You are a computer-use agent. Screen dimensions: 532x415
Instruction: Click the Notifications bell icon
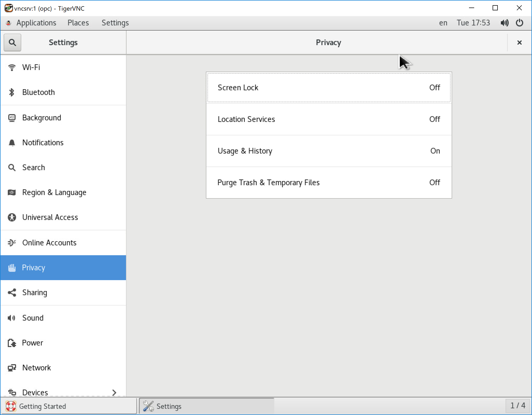(x=12, y=143)
